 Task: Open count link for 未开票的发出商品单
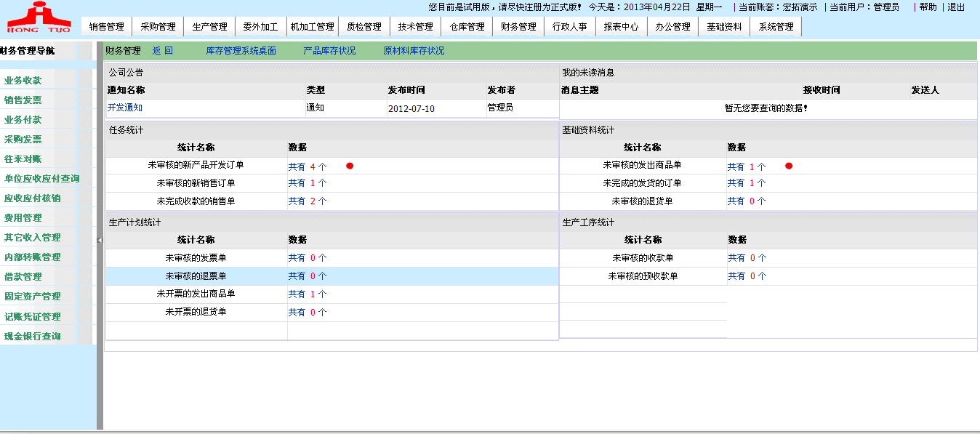click(x=308, y=294)
